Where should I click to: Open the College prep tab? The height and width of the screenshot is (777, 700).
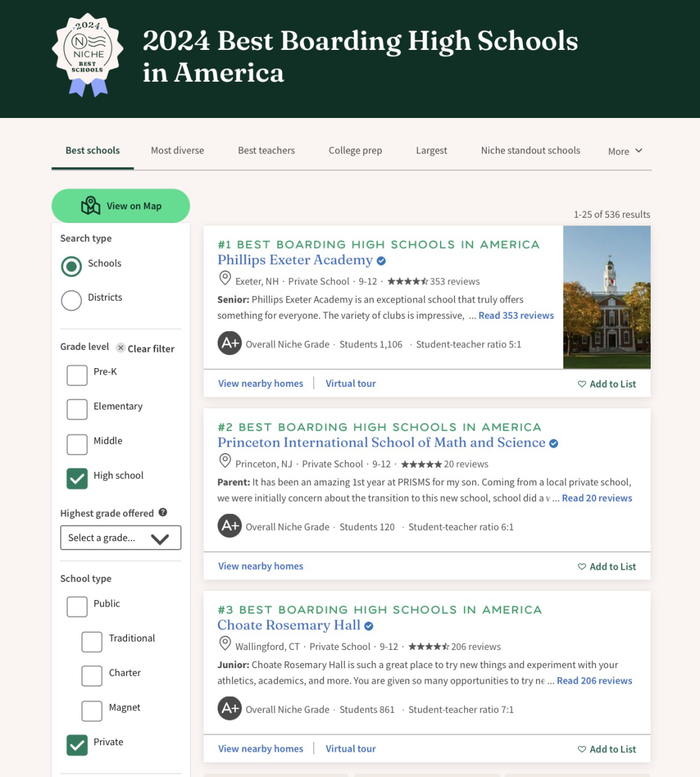pyautogui.click(x=355, y=150)
